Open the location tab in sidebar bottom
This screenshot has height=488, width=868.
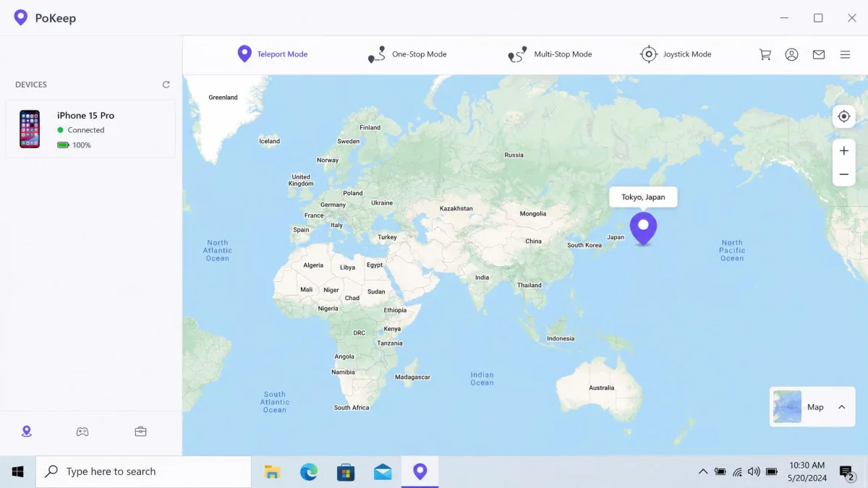27,432
